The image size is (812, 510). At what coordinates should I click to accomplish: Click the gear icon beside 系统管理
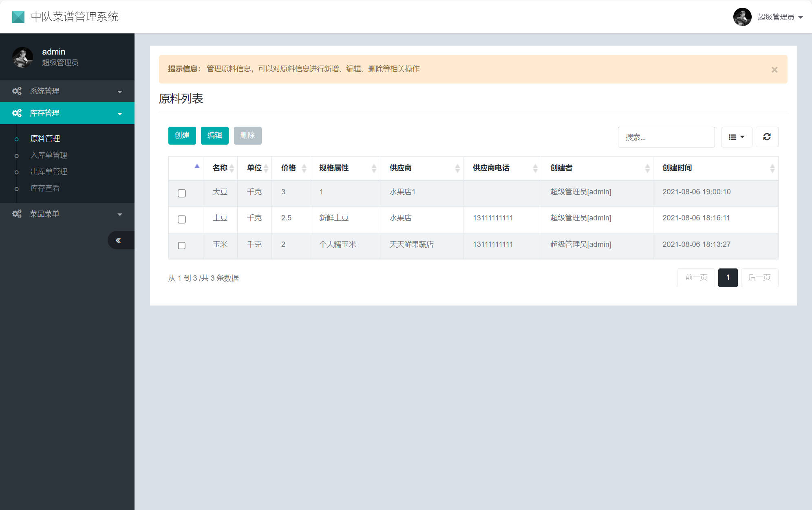point(17,91)
